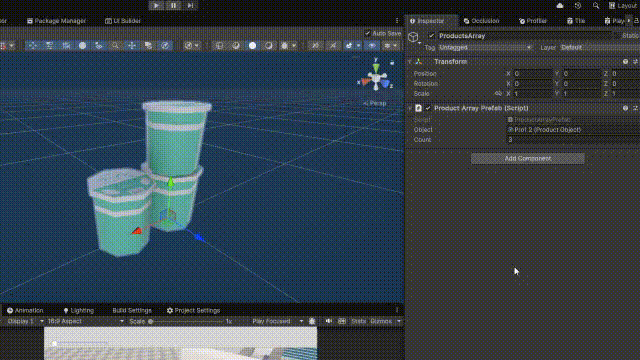Disable the Product Array Prefab script checkbox
Screen dimensions: 640x360
(x=428, y=108)
